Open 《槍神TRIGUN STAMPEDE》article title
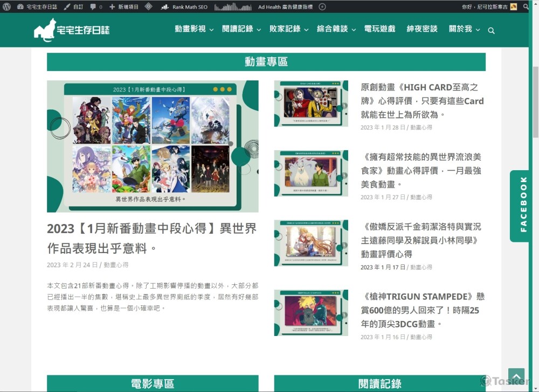This screenshot has height=392, width=539. click(x=423, y=310)
